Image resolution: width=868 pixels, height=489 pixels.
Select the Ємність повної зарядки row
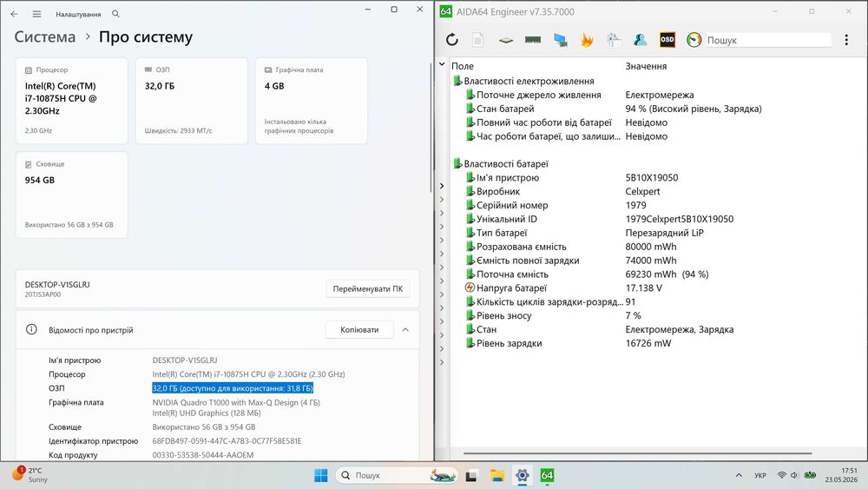pos(571,261)
